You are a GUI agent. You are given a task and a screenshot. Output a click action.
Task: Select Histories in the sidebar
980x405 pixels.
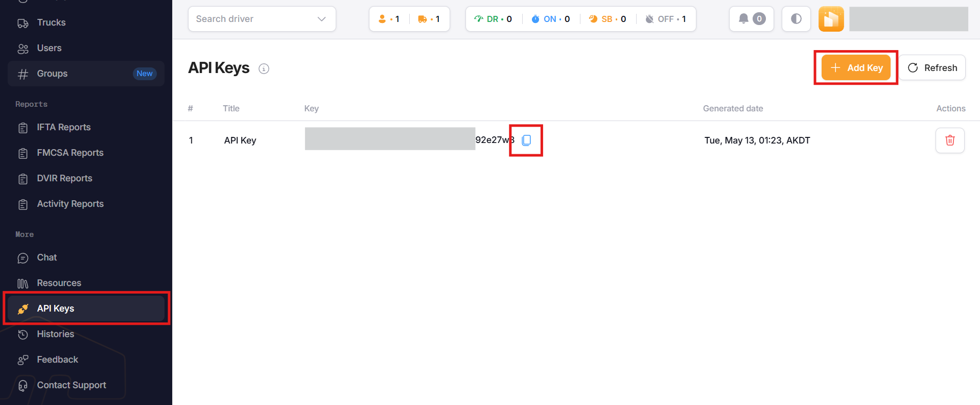click(x=55, y=334)
